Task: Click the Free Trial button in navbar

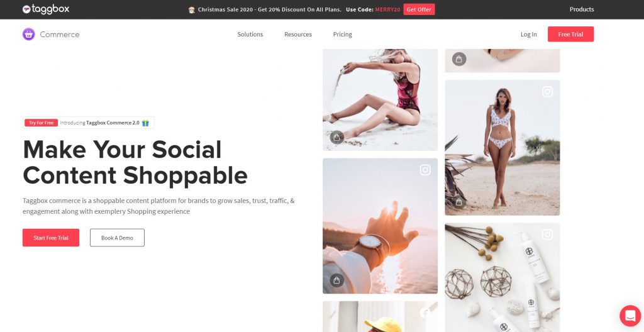Action: (570, 34)
